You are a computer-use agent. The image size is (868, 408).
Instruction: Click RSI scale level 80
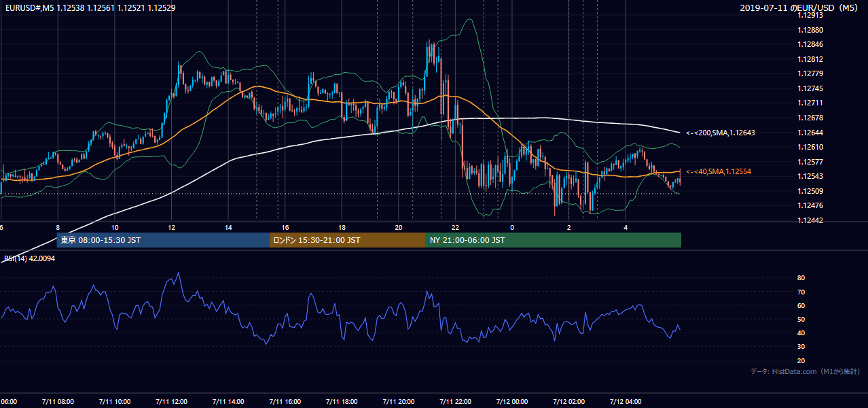tap(801, 278)
